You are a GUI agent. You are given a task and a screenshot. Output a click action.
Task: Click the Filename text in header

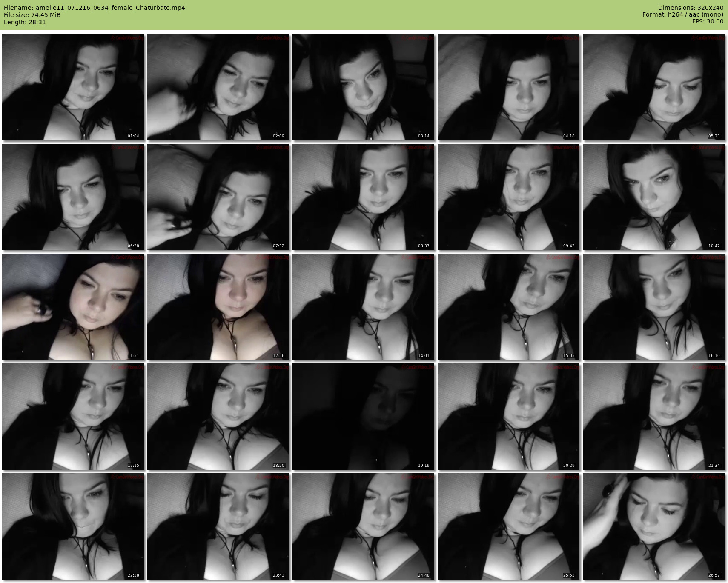point(94,8)
